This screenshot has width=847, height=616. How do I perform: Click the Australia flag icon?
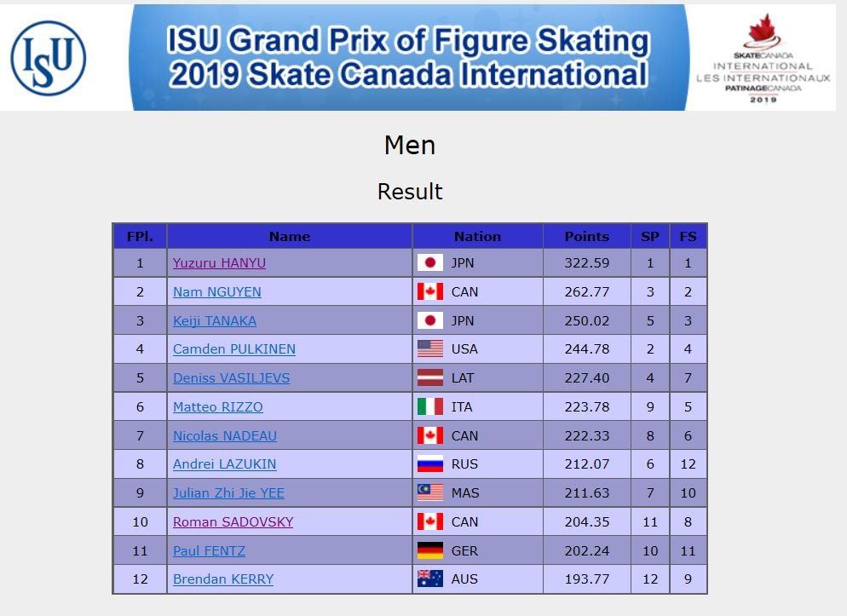(430, 579)
